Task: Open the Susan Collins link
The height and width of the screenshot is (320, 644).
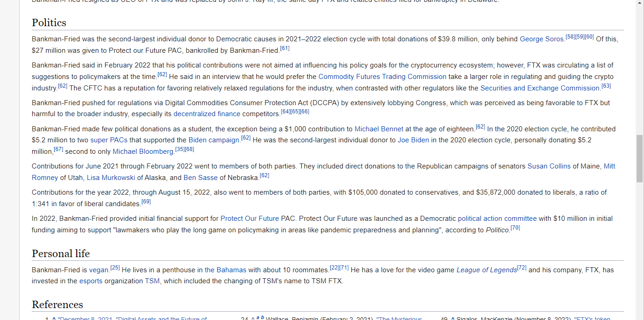Action: (x=549, y=166)
